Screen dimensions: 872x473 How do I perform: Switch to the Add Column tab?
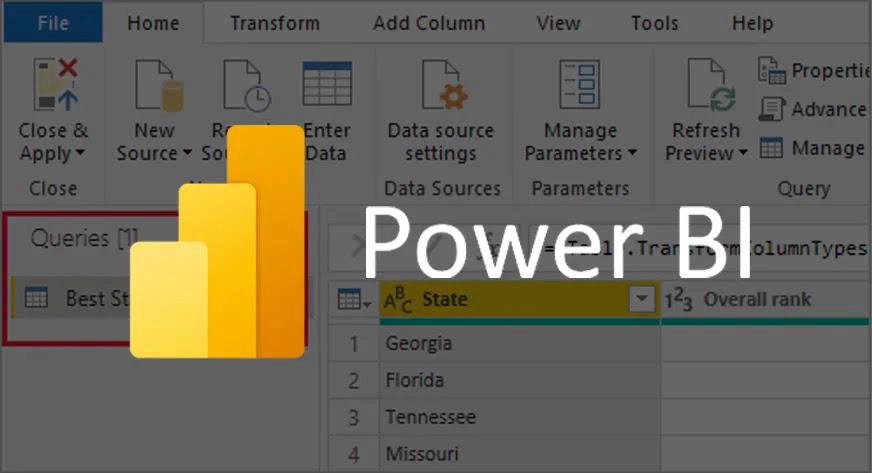tap(427, 22)
